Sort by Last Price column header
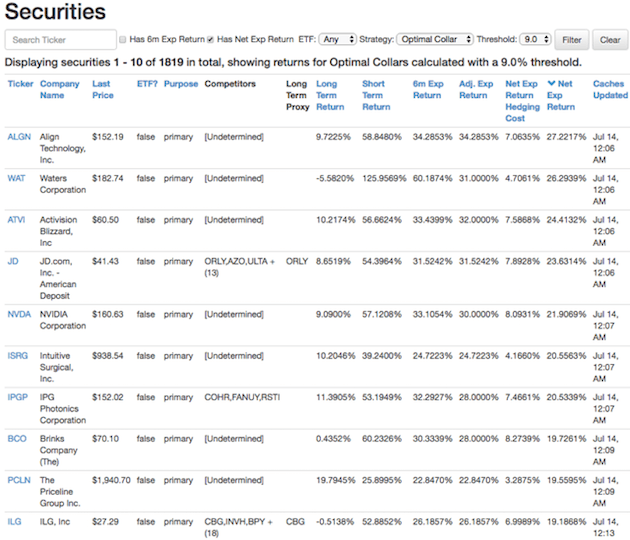 pyautogui.click(x=101, y=90)
